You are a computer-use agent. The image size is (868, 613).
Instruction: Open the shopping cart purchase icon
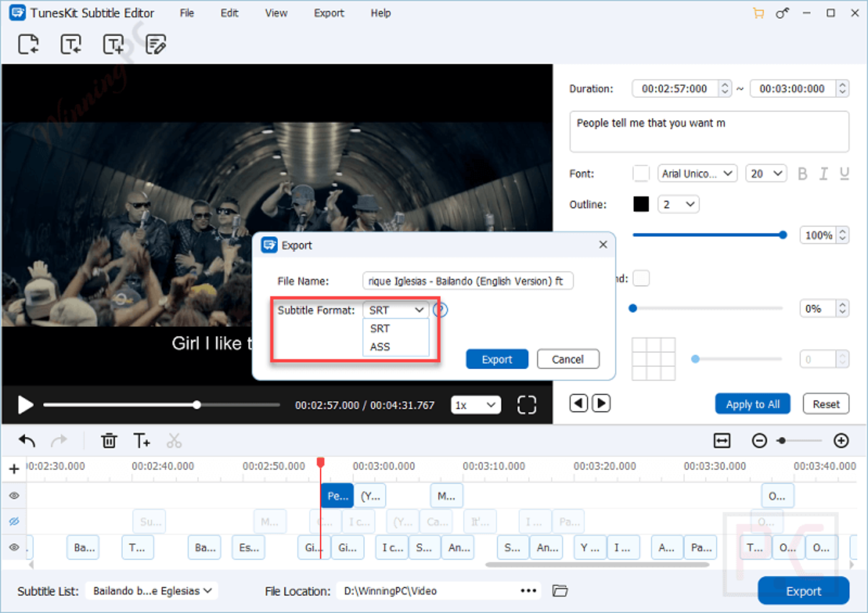[758, 13]
